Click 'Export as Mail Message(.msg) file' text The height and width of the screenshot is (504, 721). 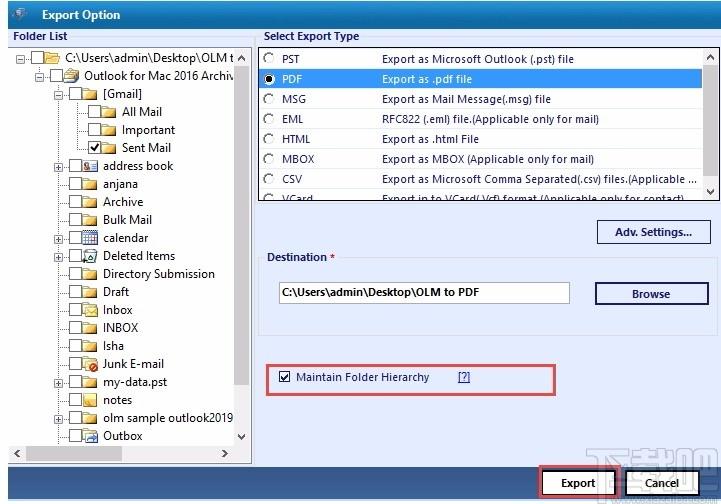coord(466,99)
